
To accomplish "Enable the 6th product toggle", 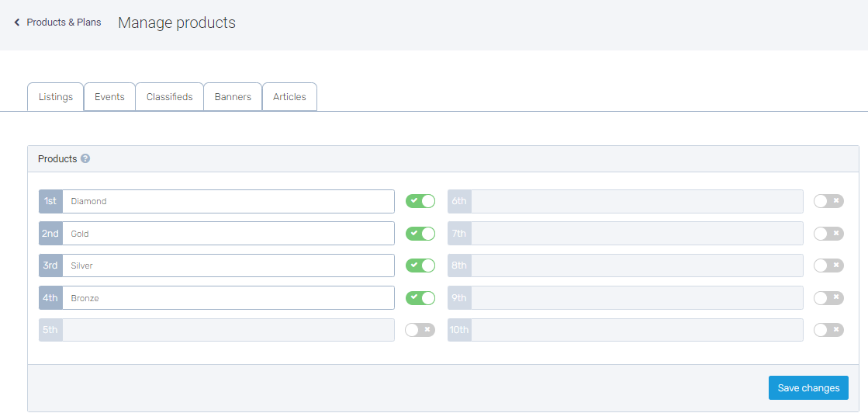I will [x=828, y=201].
